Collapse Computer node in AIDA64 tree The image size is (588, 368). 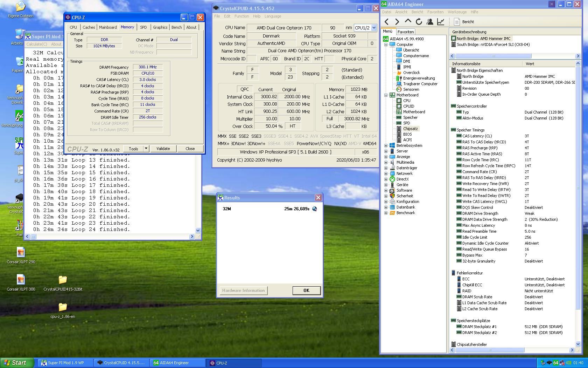click(386, 45)
